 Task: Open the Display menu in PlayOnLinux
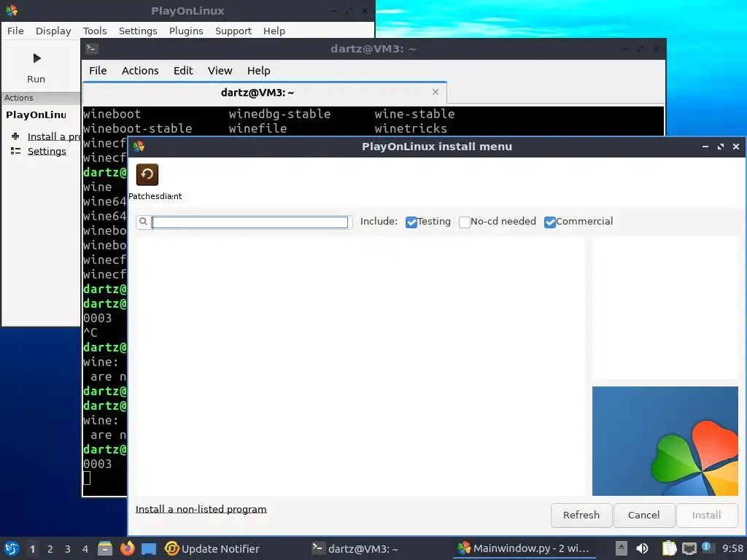53,31
